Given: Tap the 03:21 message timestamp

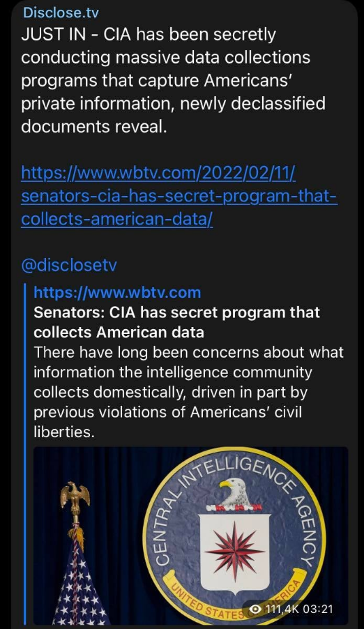Looking at the screenshot, I should (x=318, y=609).
